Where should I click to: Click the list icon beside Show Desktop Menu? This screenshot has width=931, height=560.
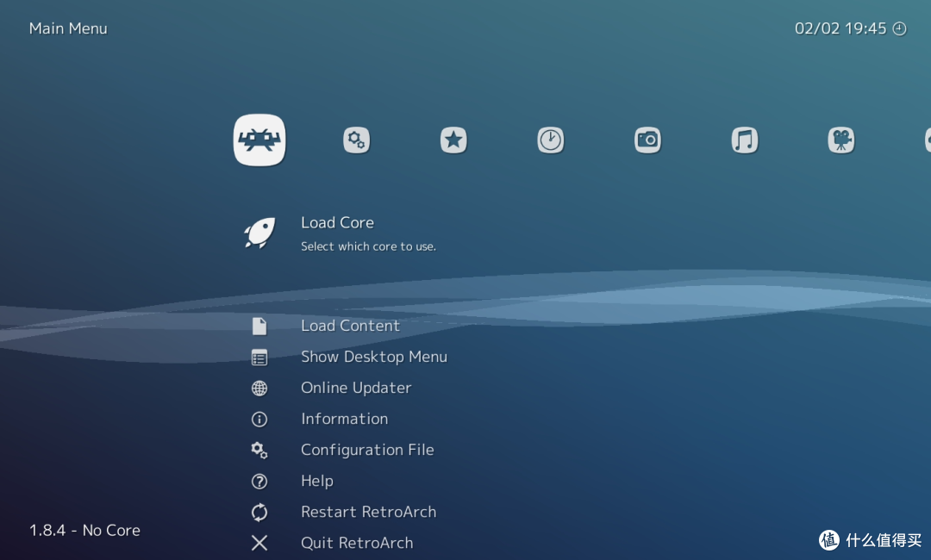259,358
